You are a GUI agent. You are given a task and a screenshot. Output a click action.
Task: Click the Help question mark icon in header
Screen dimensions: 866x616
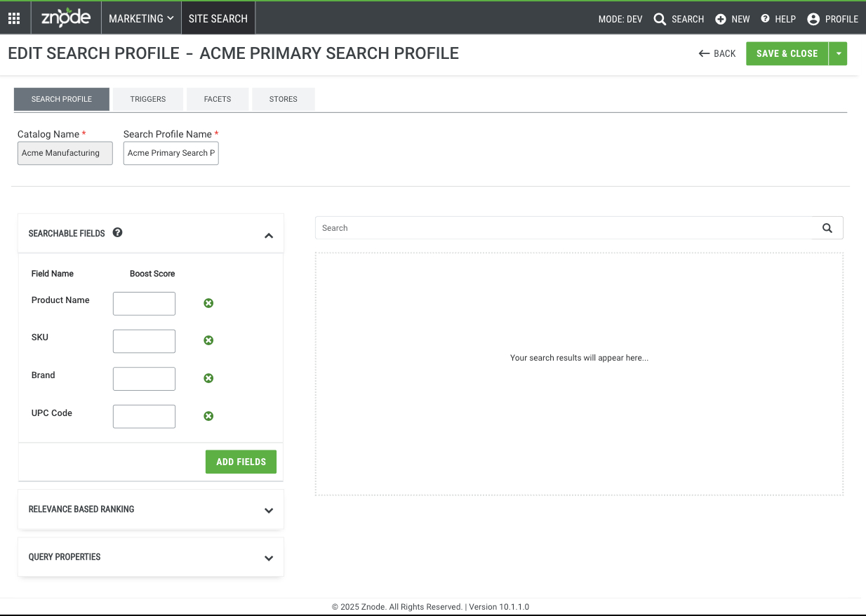tap(765, 18)
